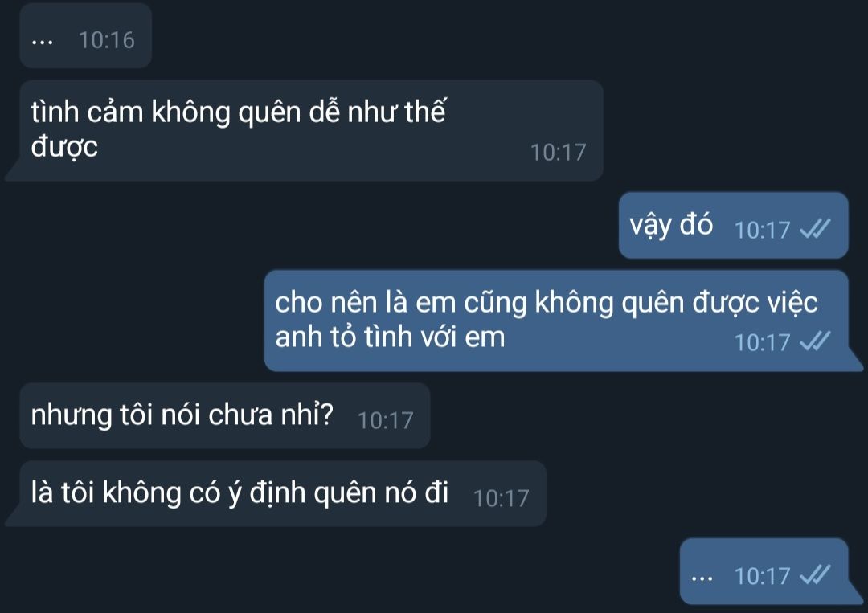The image size is (868, 613).
Task: Click the word 'được' in the incoming message
Action: coord(64,147)
